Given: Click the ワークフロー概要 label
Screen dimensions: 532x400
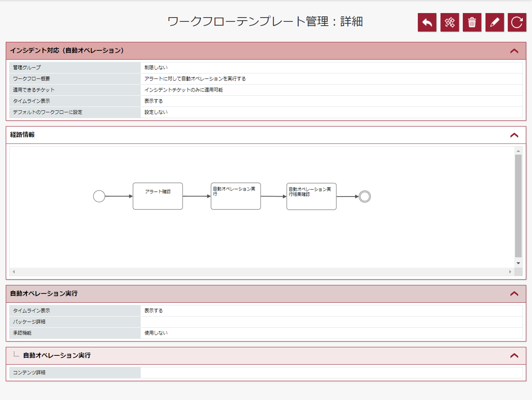Looking at the screenshot, I should pos(31,79).
